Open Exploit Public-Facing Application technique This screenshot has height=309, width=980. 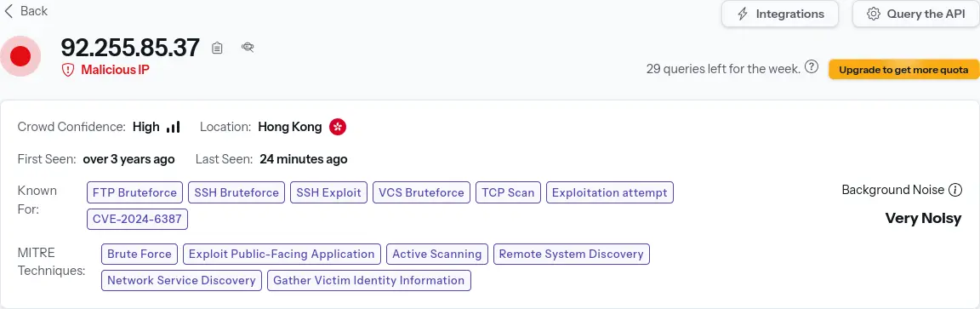tap(282, 254)
